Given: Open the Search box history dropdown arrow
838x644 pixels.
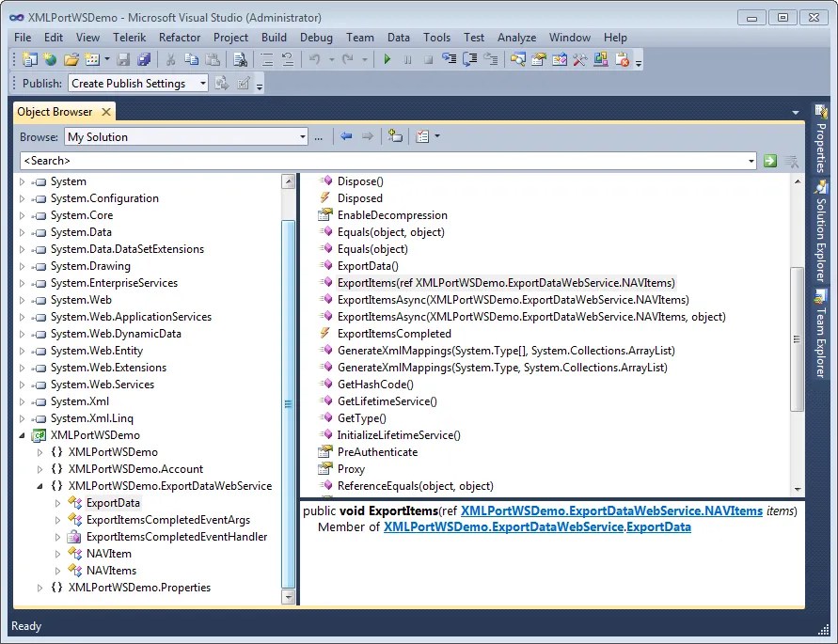Looking at the screenshot, I should click(751, 161).
